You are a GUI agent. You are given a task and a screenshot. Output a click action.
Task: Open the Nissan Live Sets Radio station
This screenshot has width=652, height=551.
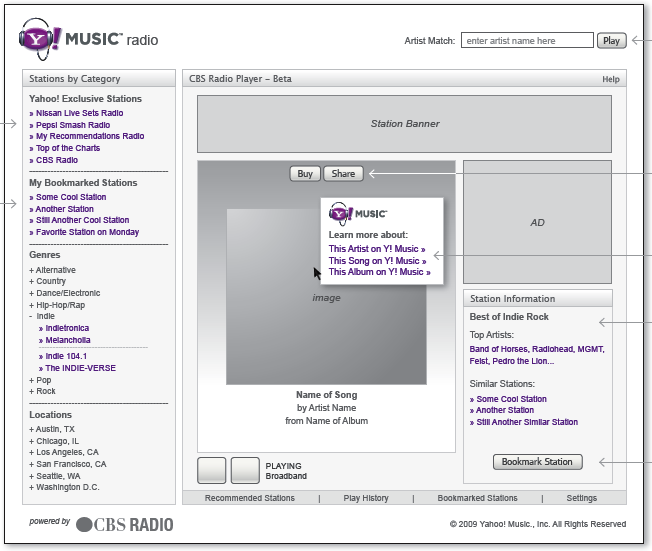[x=79, y=114]
